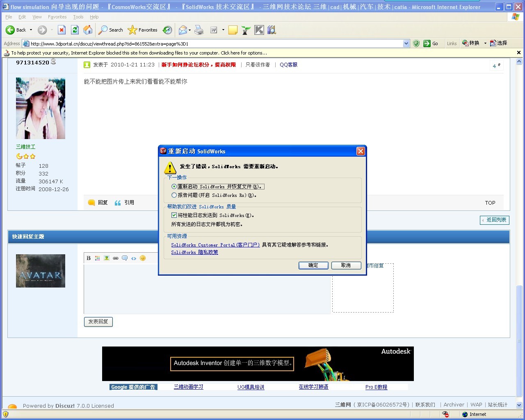Click the blocked pop-up icon in status bar
The height and width of the screenshot is (420, 525).
click(445, 414)
